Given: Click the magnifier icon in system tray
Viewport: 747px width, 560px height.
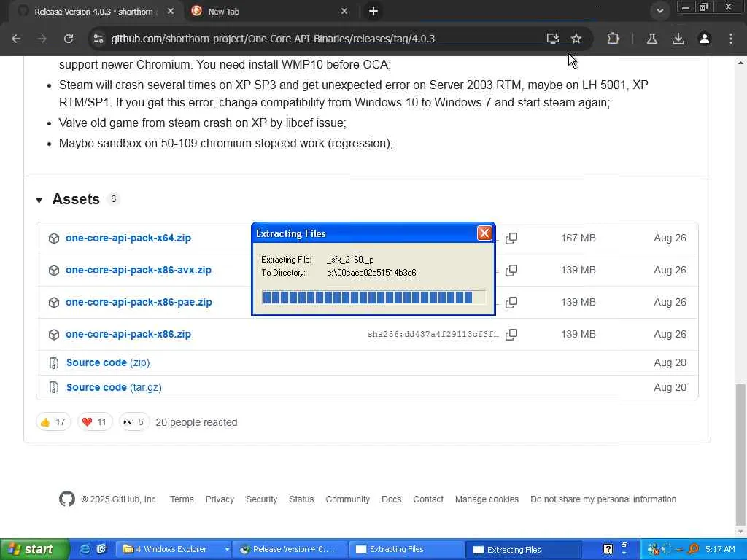Looking at the screenshot, I should coord(694,549).
